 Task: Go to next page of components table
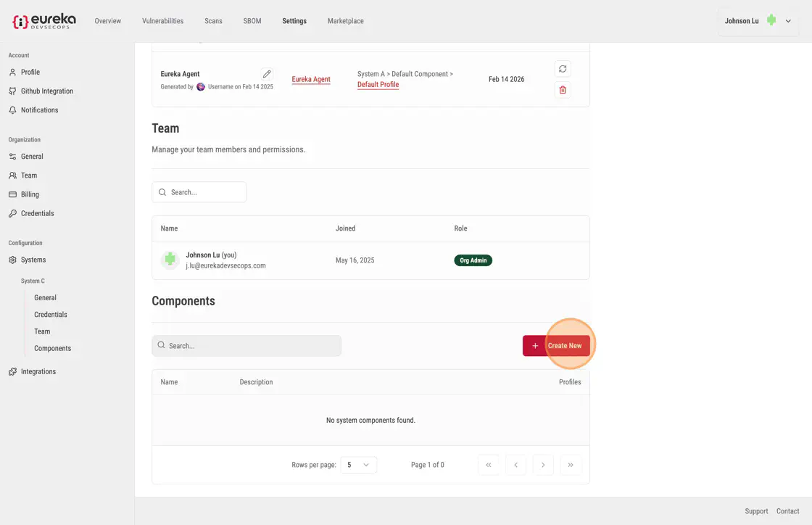click(543, 465)
